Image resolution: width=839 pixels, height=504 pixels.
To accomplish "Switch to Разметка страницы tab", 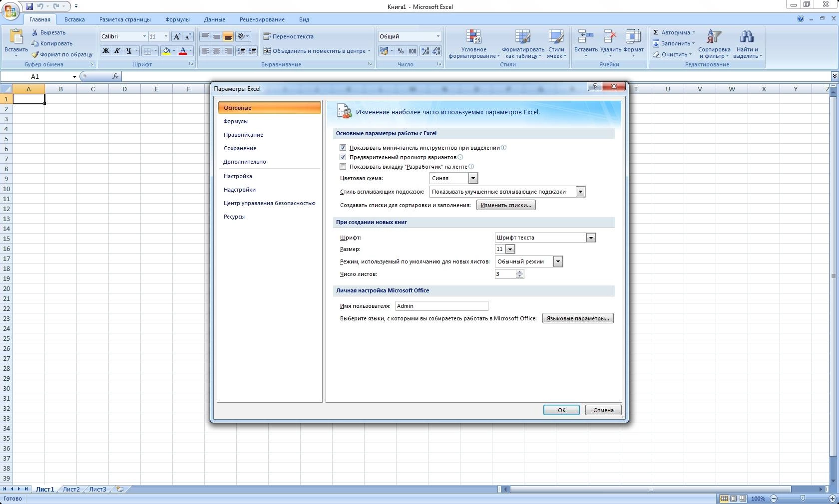I will click(x=125, y=19).
